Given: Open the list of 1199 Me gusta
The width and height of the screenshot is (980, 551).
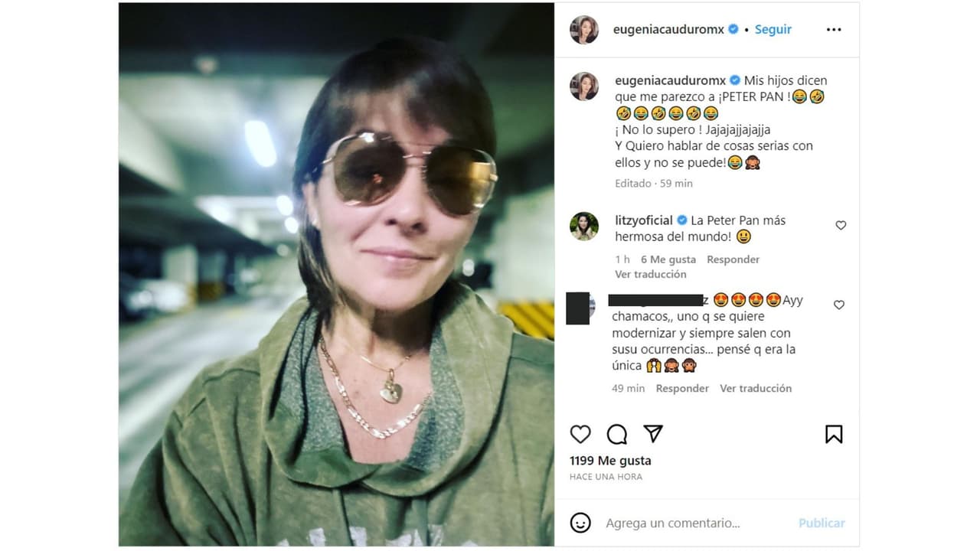Looking at the screenshot, I should [x=609, y=460].
